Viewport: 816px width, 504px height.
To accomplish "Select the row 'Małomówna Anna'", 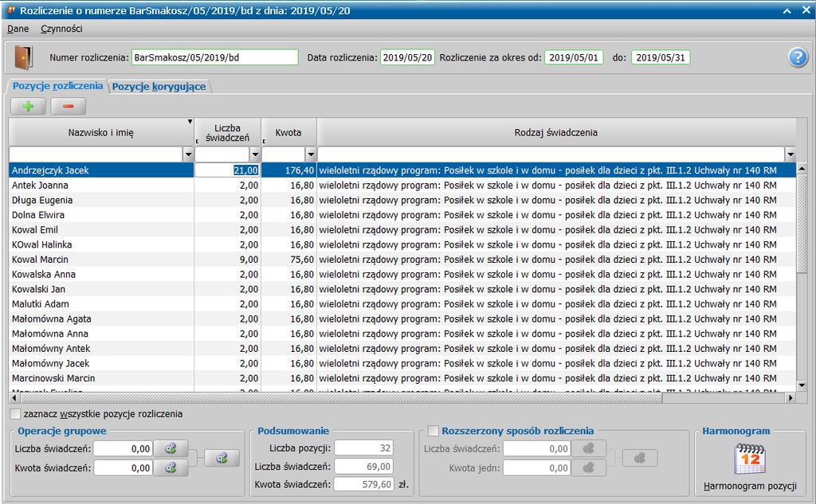I will 402,334.
